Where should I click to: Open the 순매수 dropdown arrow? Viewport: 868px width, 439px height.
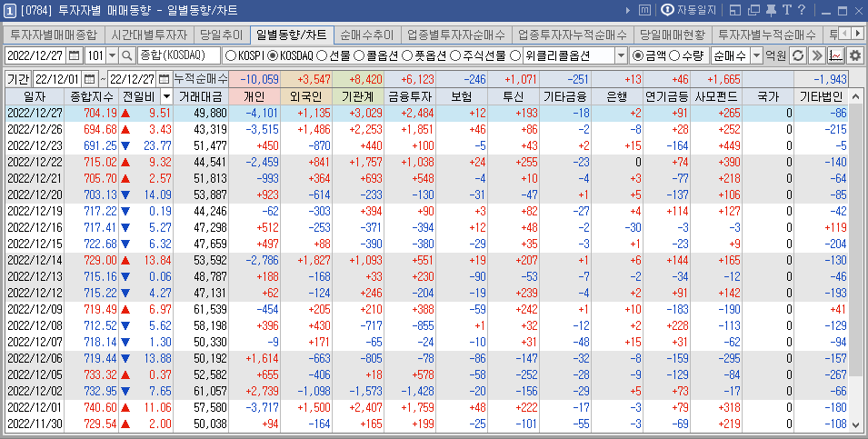756,55
